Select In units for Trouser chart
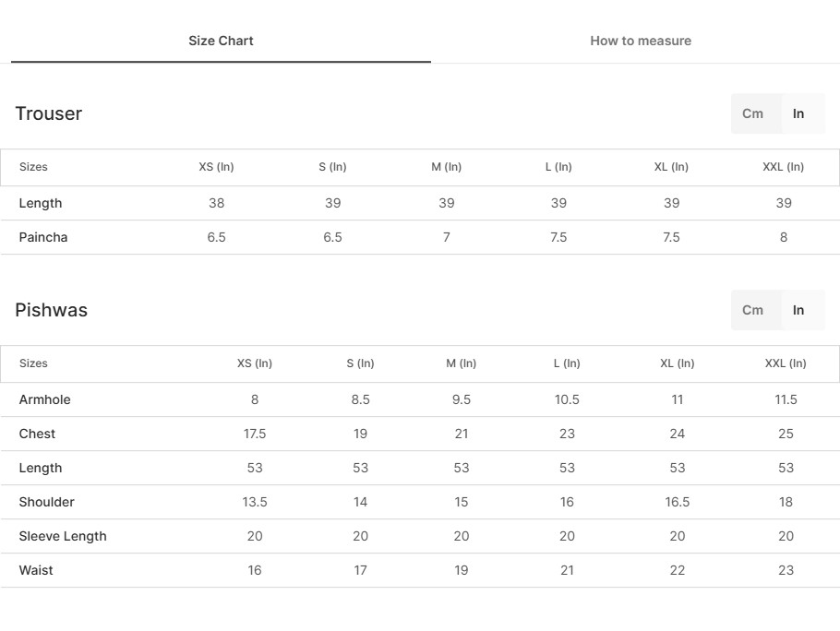The height and width of the screenshot is (631, 840). (798, 113)
